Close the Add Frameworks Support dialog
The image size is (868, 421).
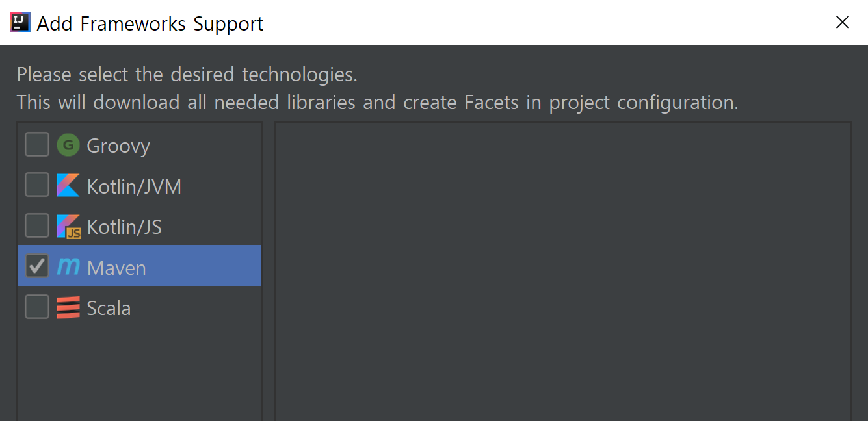click(x=843, y=22)
